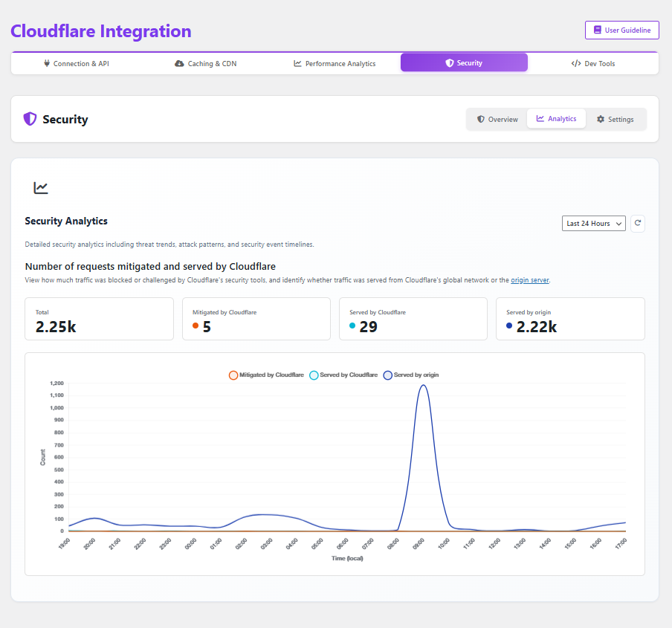Click the gear icon next to Settings
The height and width of the screenshot is (628, 672).
tap(601, 120)
